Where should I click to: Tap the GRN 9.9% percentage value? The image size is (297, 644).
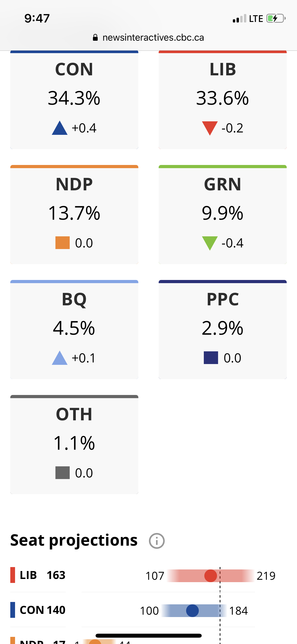coord(223,213)
